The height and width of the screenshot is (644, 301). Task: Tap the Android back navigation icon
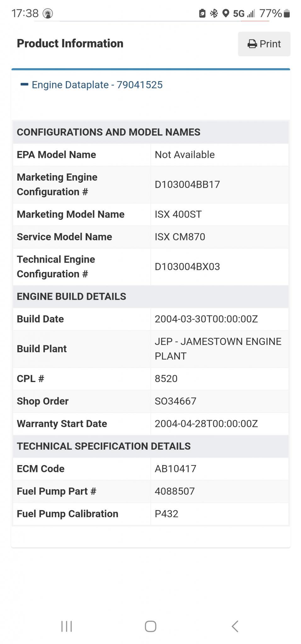pyautogui.click(x=235, y=626)
